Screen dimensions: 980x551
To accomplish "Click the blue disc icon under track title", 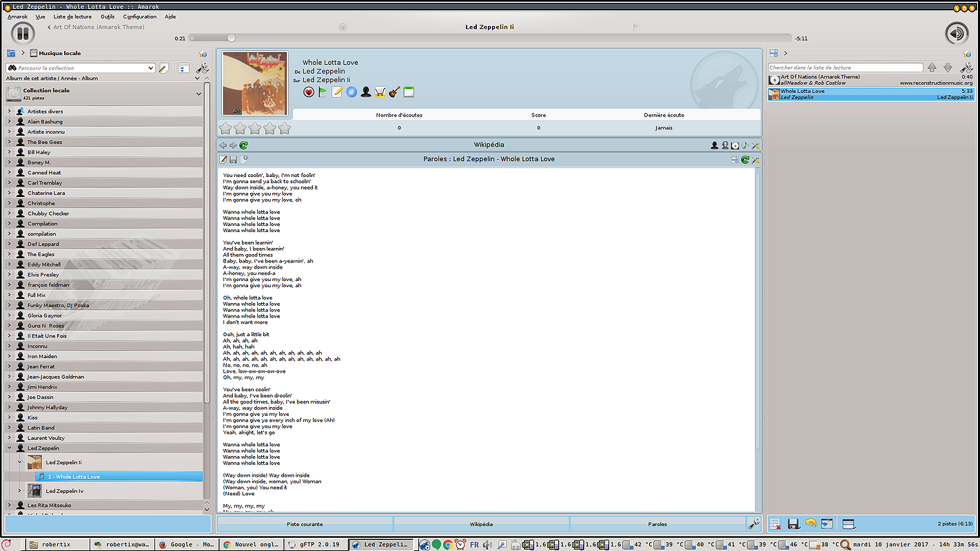I will coord(351,92).
